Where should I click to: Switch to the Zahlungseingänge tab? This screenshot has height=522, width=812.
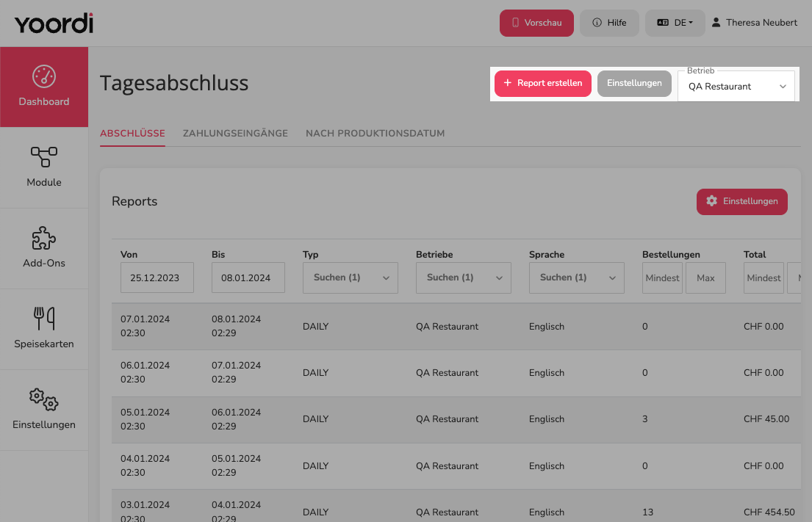tap(235, 134)
